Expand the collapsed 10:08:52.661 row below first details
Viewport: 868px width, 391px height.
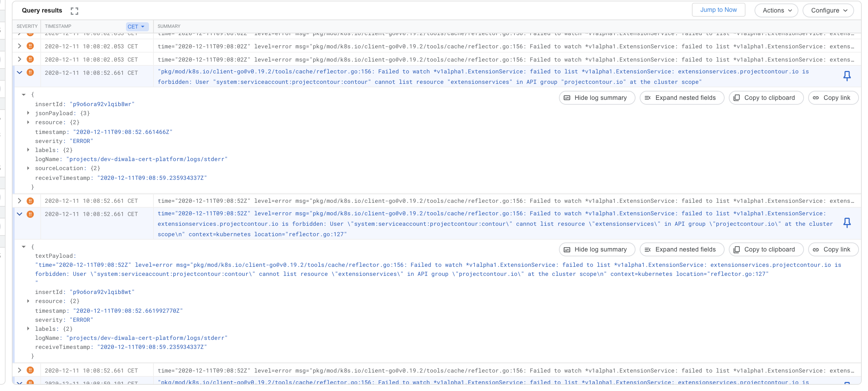[x=19, y=201]
